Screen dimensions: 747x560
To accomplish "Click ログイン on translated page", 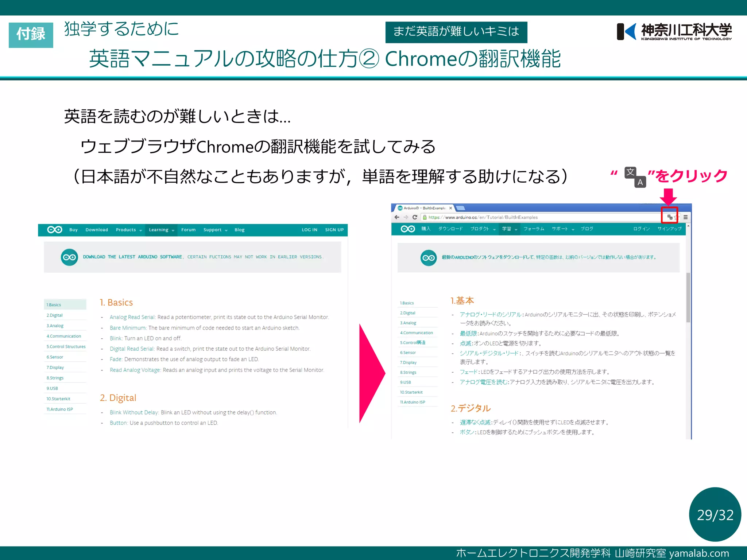I will pyautogui.click(x=642, y=229).
